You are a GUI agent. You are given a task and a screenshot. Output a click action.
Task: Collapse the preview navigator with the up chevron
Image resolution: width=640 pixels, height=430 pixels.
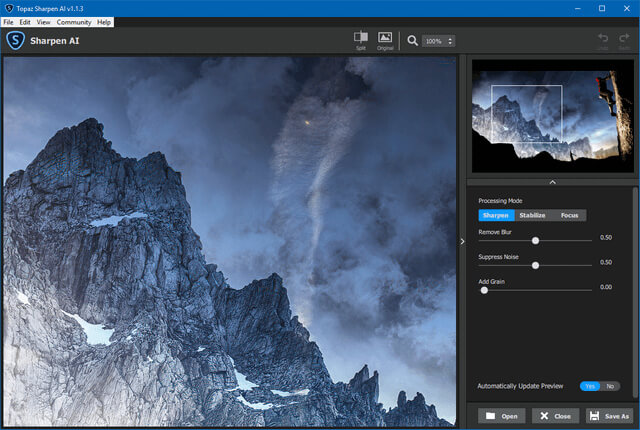pos(552,182)
